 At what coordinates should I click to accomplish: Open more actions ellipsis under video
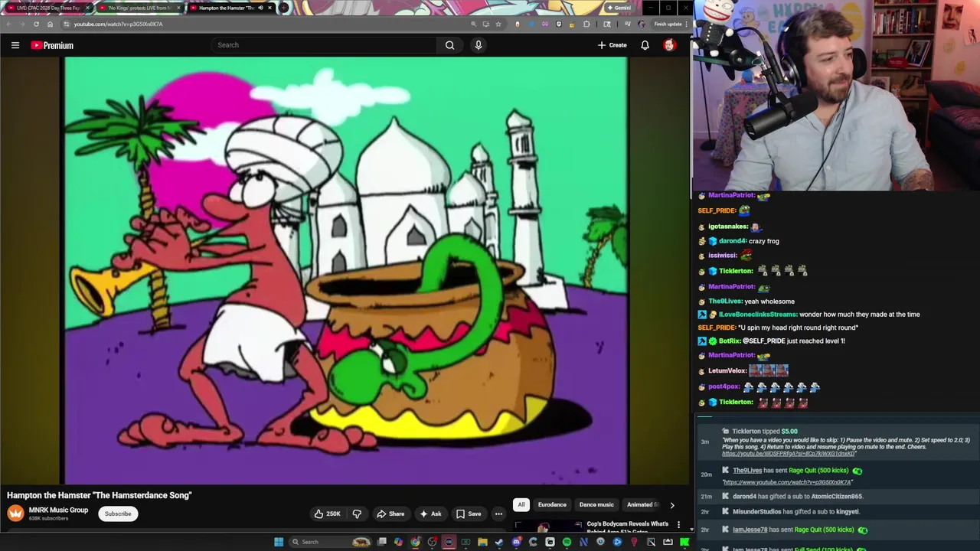498,514
